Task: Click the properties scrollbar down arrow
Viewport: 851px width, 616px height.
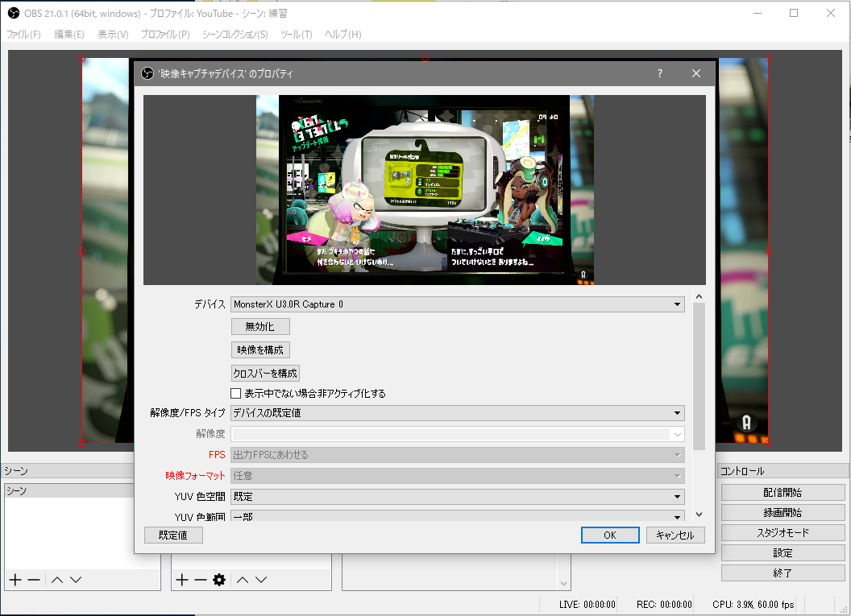Action: [699, 514]
